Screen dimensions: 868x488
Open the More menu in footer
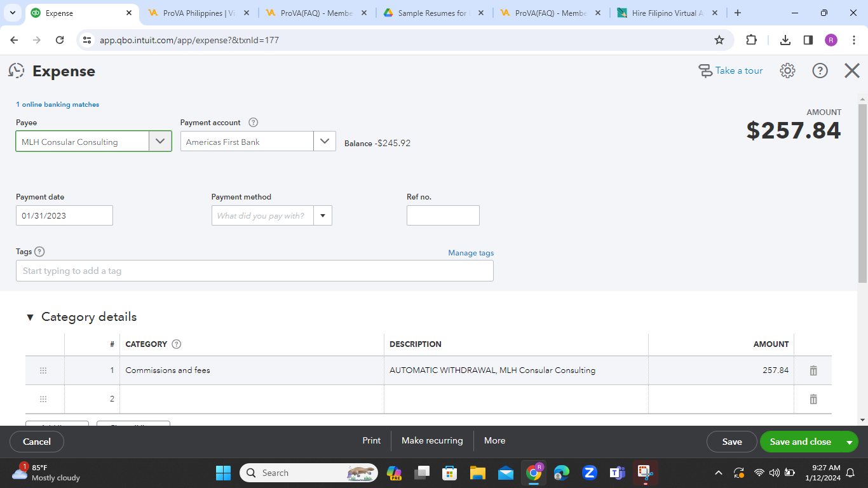pos(494,440)
